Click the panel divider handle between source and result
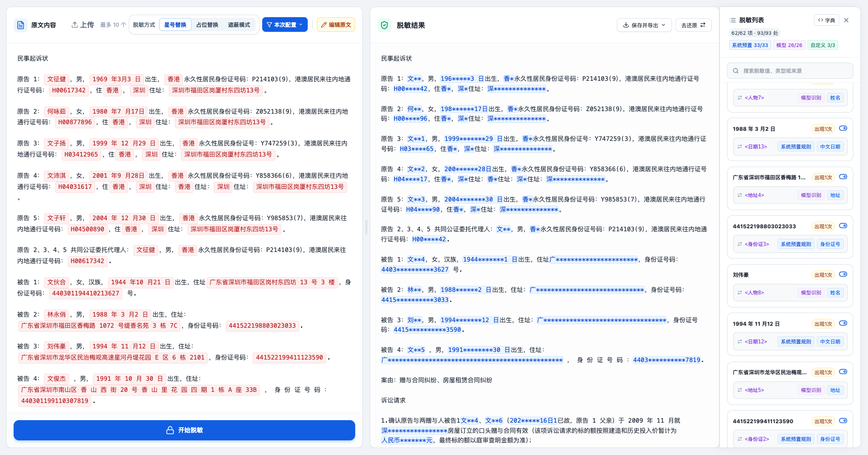Image resolution: width=868 pixels, height=455 pixels. [x=366, y=227]
